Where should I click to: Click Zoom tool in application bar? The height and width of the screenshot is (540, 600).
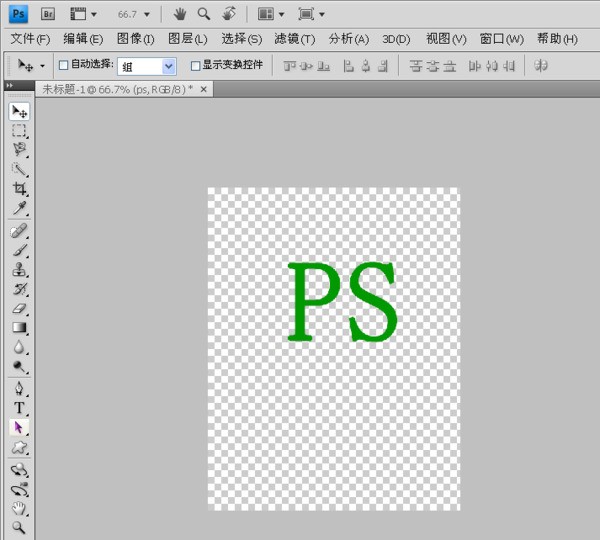(x=204, y=14)
